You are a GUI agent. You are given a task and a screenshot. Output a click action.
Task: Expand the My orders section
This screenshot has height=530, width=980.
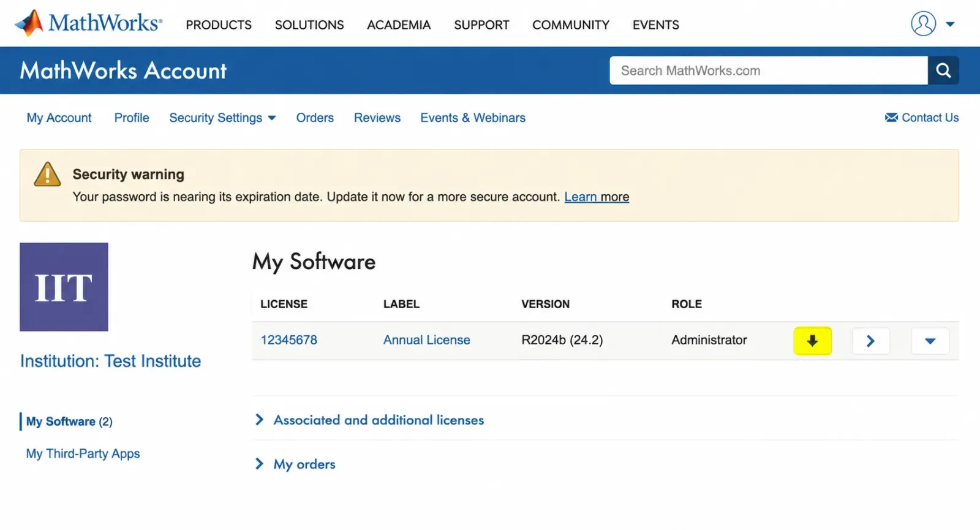coord(295,464)
